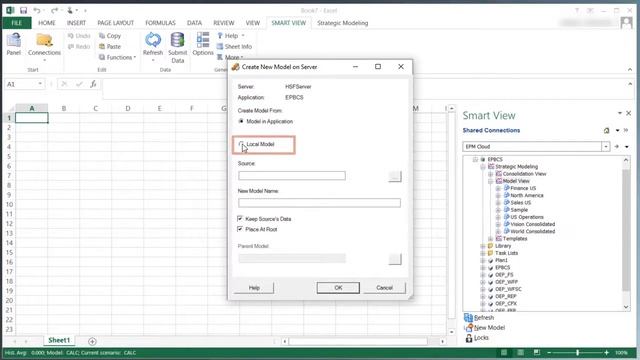Click zoom out minus button

coord(549,353)
